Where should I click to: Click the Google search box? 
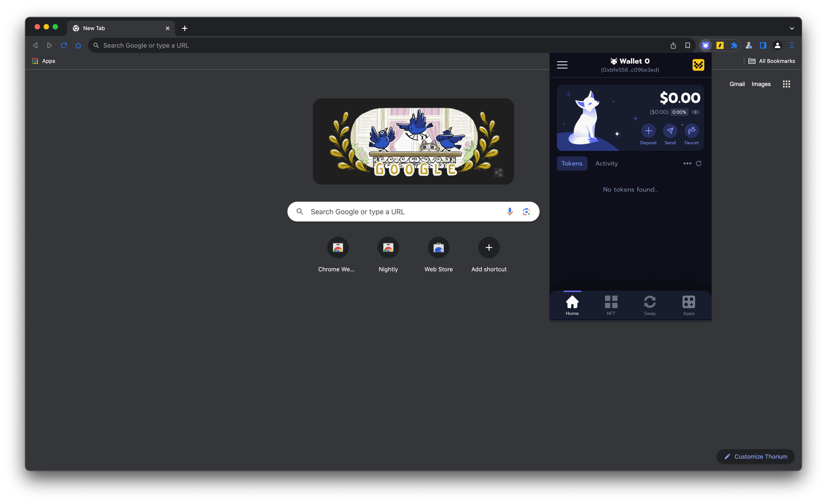click(413, 212)
